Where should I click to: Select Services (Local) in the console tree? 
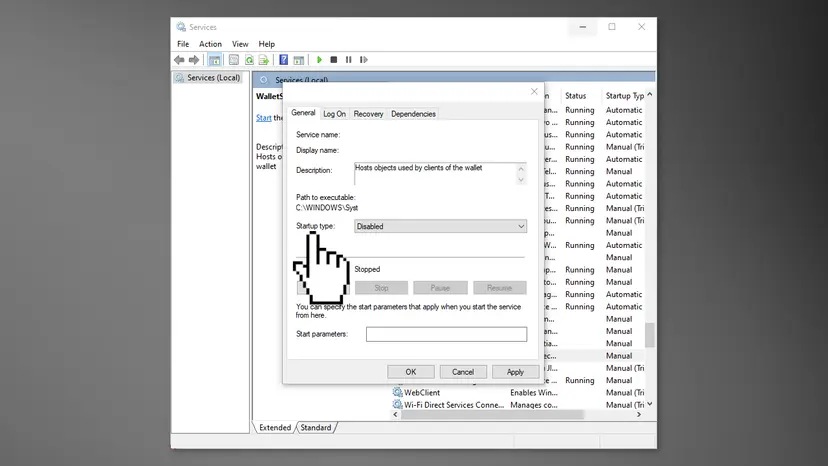pos(208,78)
